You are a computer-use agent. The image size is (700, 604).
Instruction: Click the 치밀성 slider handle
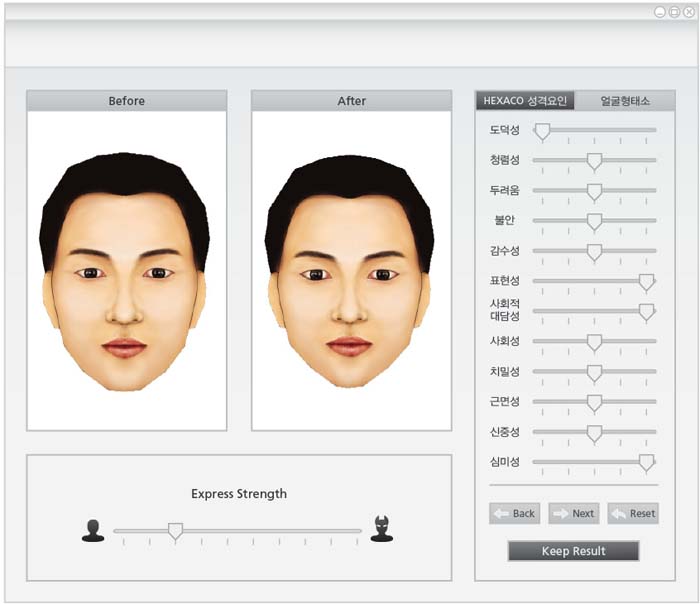point(594,373)
